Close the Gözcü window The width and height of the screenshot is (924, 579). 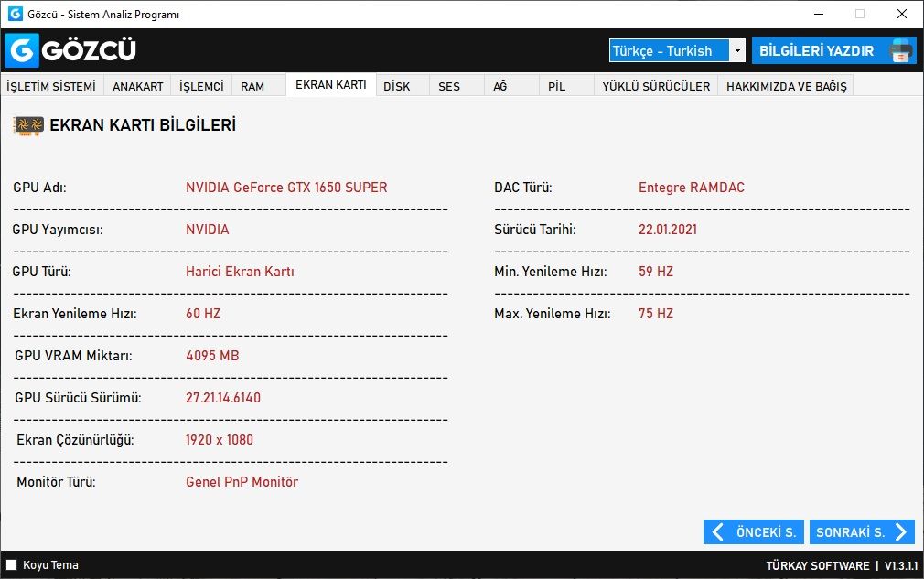[902, 14]
